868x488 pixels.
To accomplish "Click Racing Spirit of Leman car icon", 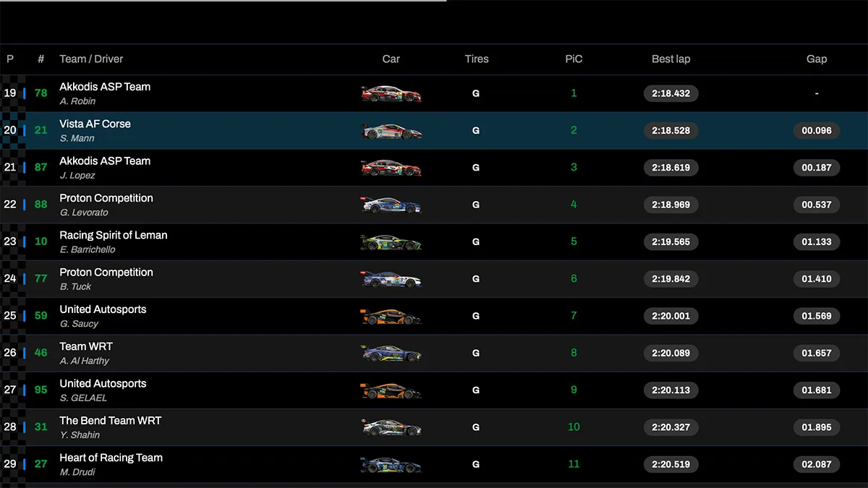I will (391, 242).
